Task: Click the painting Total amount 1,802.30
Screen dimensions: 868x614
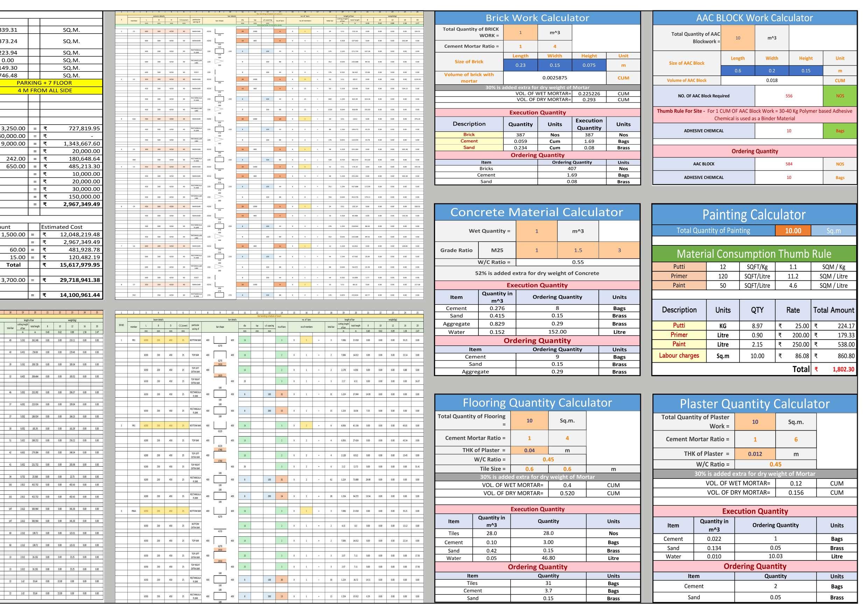Action: (x=843, y=369)
